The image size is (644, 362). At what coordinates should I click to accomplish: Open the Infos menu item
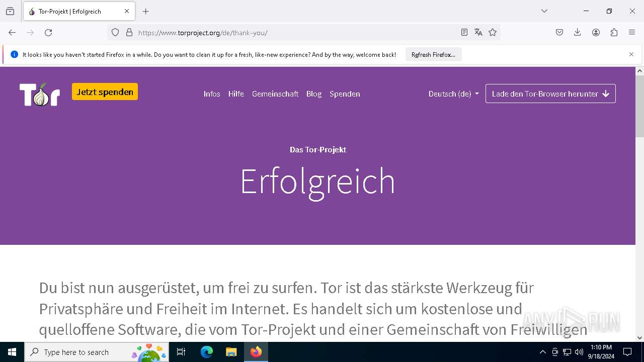point(212,94)
